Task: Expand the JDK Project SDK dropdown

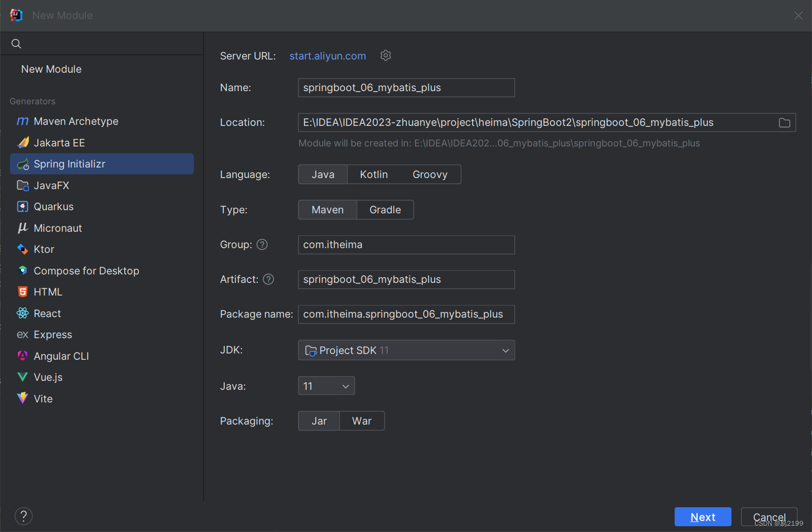Action: pyautogui.click(x=406, y=350)
